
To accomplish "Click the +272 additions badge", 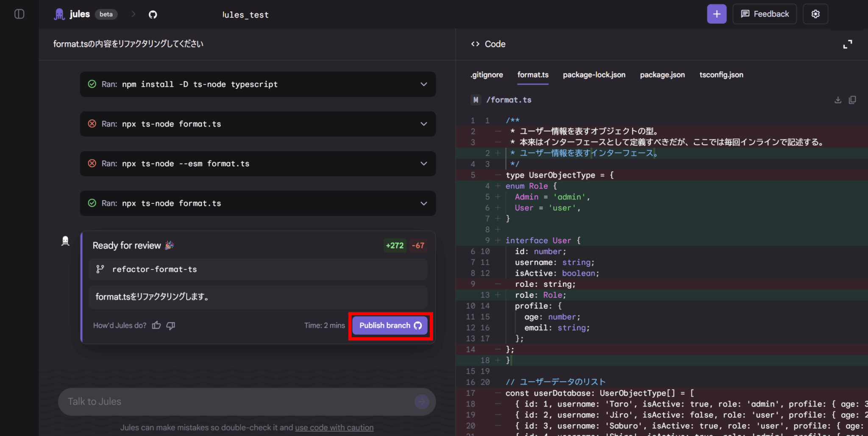I will pos(395,245).
